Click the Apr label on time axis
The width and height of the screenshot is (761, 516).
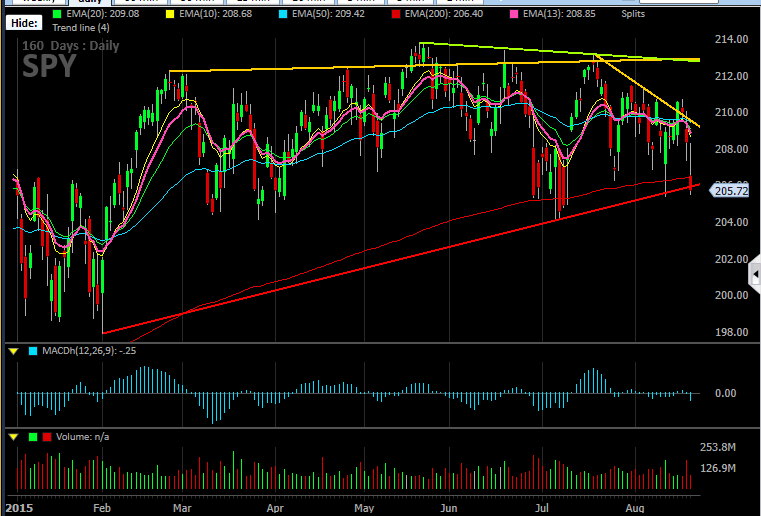(275, 508)
